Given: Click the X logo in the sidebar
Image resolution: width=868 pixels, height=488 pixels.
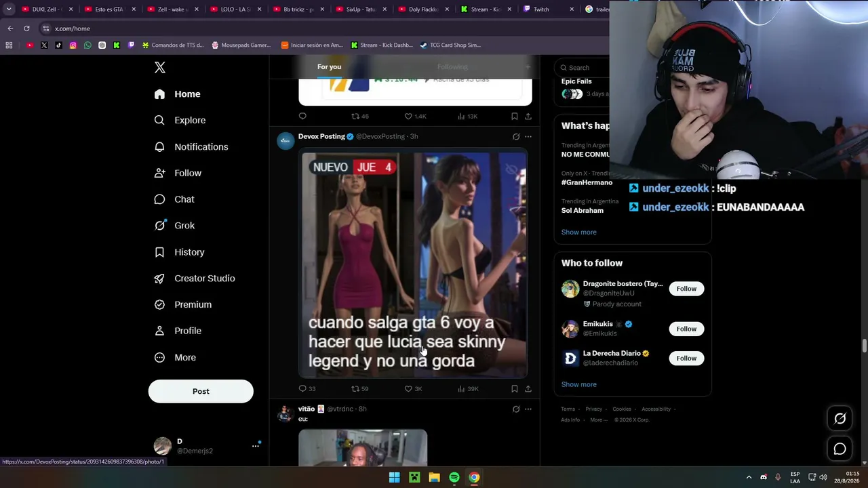Looking at the screenshot, I should 160,67.
